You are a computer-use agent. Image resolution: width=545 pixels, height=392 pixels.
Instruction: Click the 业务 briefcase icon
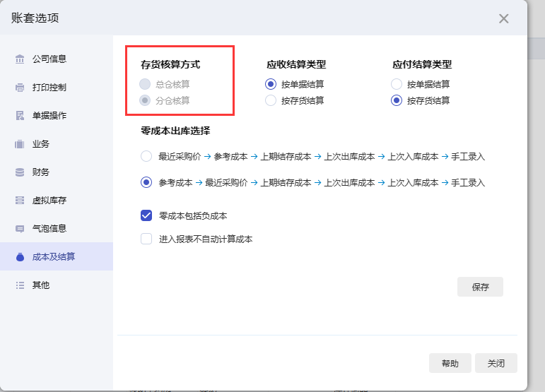20,144
